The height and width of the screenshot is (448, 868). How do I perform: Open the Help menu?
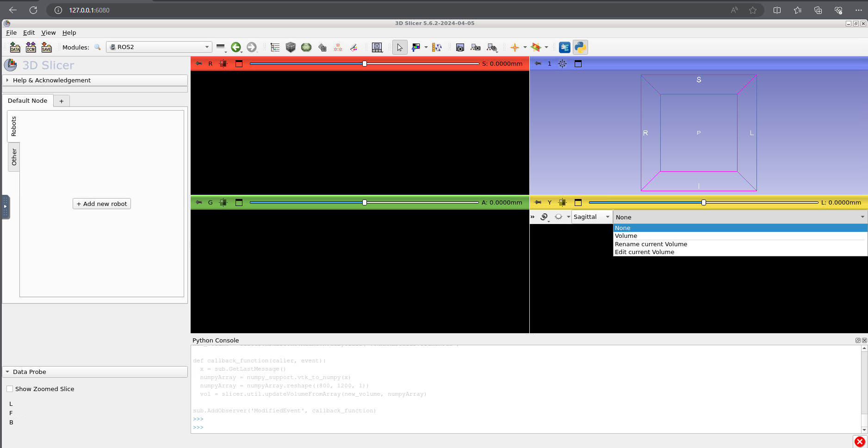click(x=69, y=32)
